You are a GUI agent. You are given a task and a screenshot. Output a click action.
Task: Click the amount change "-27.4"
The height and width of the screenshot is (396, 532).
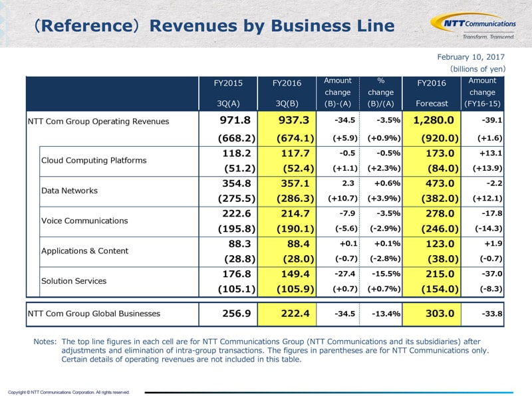[344, 274]
